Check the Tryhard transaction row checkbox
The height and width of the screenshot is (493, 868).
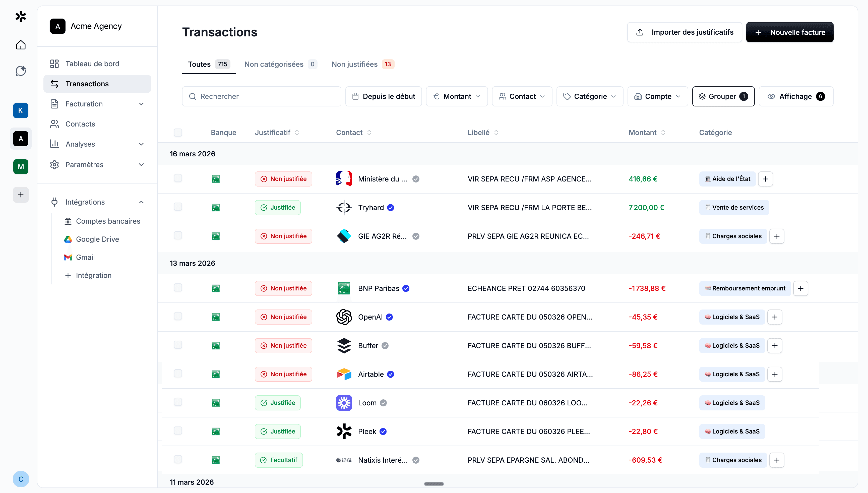178,207
